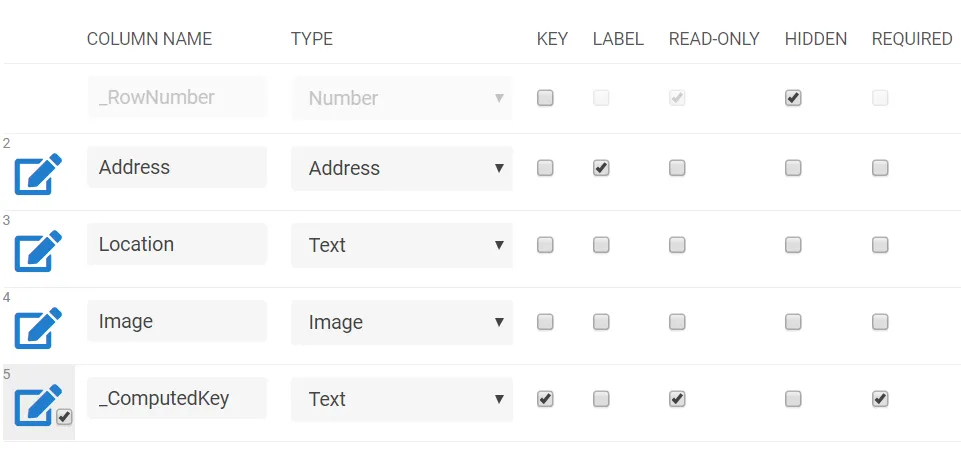Hide the Address column via the Hidden checkbox
Screen dimensions: 961x454
[793, 168]
